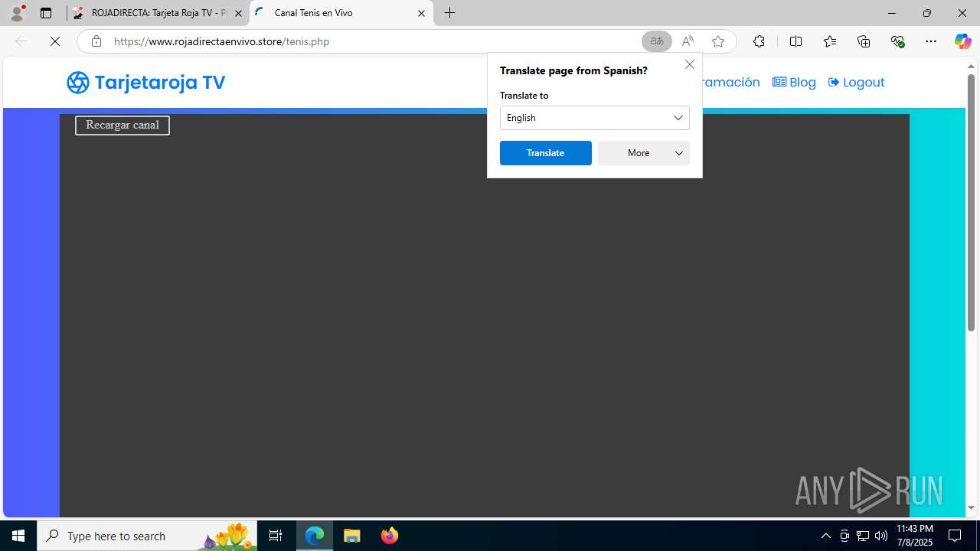Open the clock showing 11:43 PM
Viewport: 980px width, 551px height.
[915, 536]
